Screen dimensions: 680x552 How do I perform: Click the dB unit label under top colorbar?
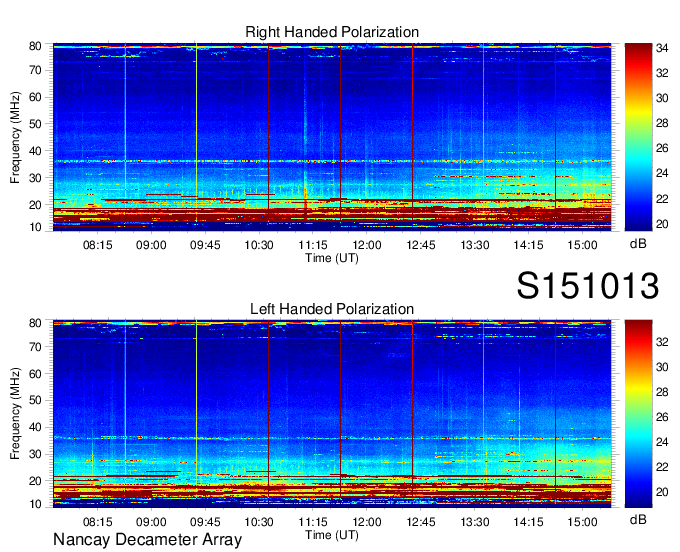[x=638, y=244]
